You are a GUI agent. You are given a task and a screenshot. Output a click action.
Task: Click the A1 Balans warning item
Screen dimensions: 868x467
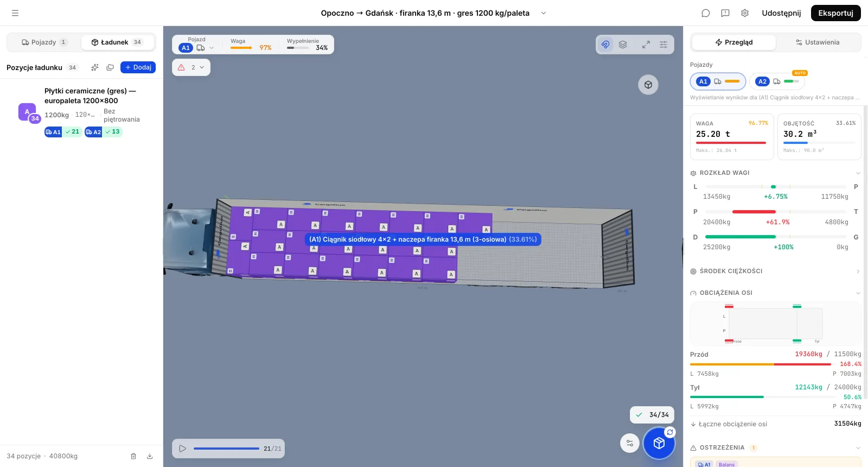click(775, 463)
